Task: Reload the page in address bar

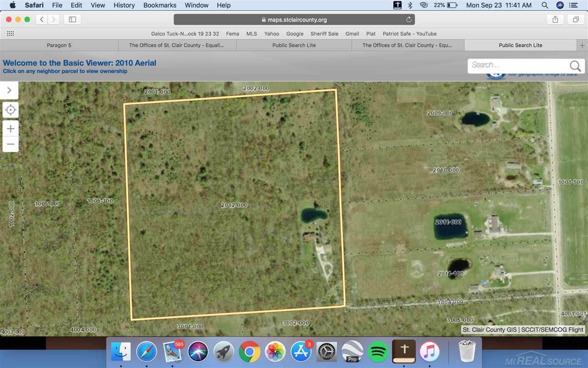Action: click(x=409, y=19)
